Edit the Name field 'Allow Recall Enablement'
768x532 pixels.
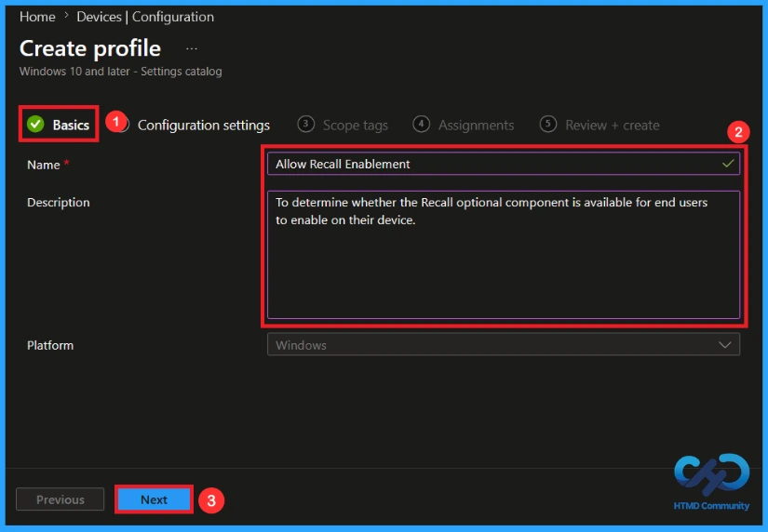click(503, 164)
